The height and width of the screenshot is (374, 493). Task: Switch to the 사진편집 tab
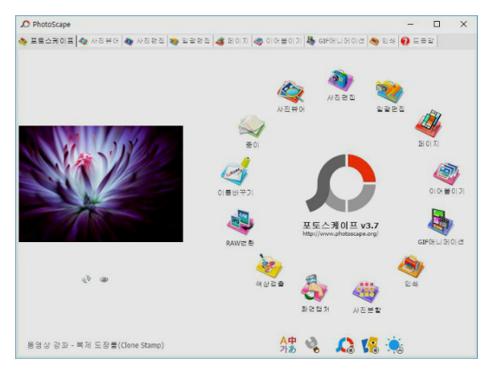click(x=144, y=41)
